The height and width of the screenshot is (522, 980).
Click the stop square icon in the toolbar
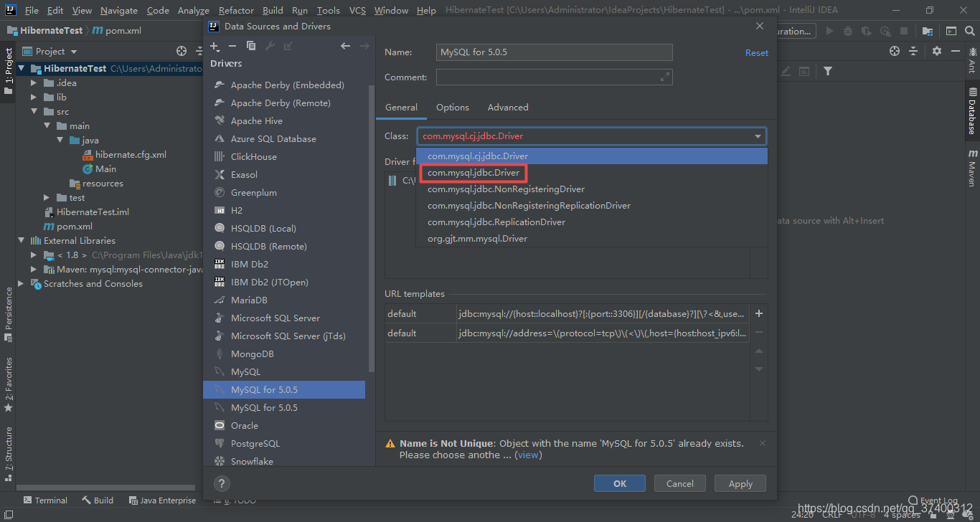(x=905, y=31)
